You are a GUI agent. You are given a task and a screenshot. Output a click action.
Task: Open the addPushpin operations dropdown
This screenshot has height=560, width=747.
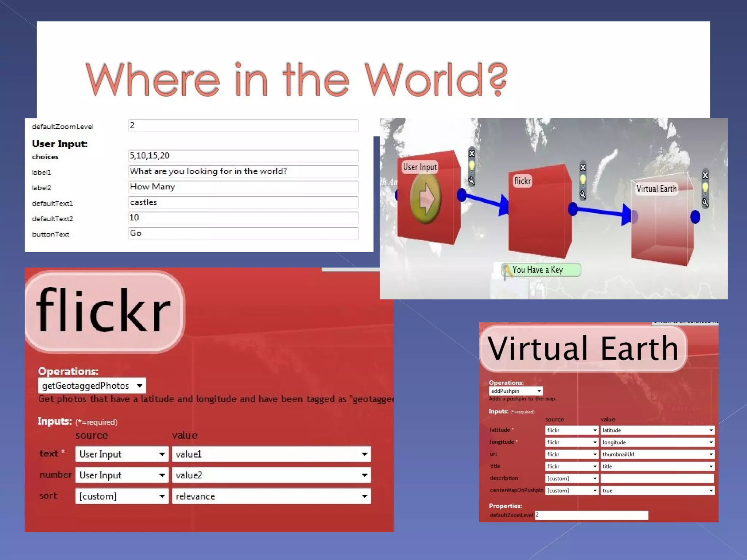515,391
